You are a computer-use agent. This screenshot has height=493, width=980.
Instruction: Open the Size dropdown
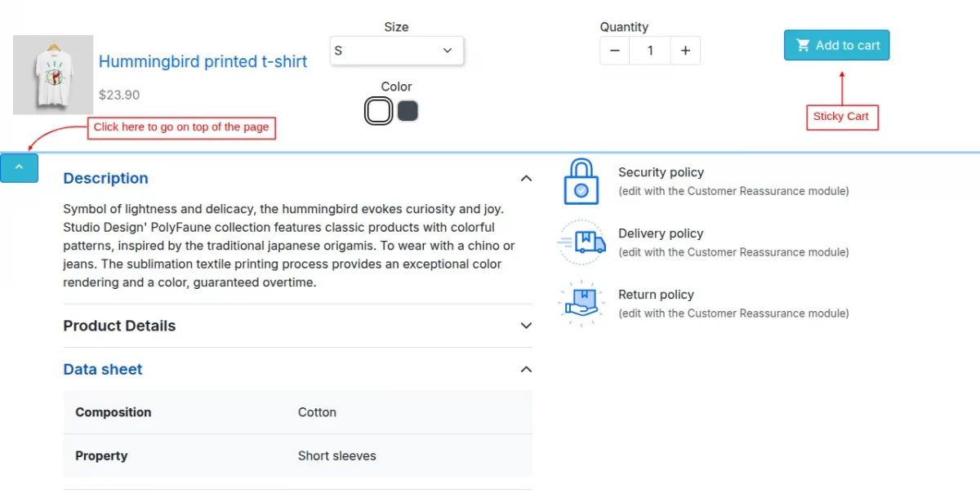click(396, 51)
